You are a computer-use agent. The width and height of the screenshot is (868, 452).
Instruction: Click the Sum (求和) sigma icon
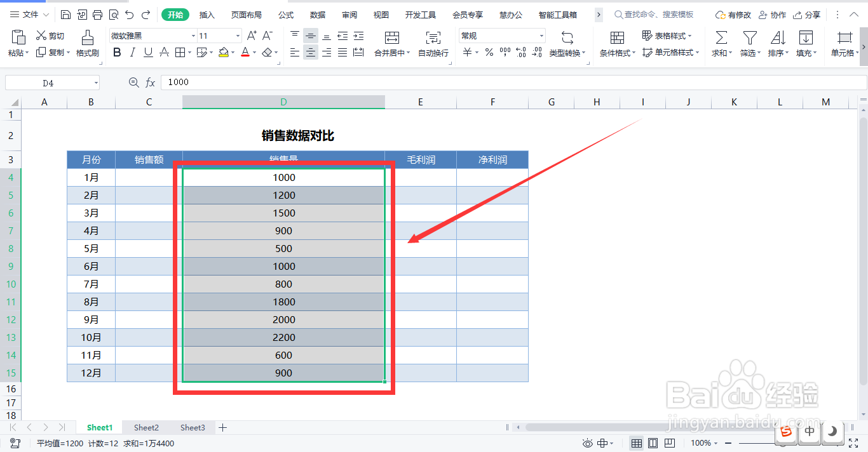pos(721,38)
